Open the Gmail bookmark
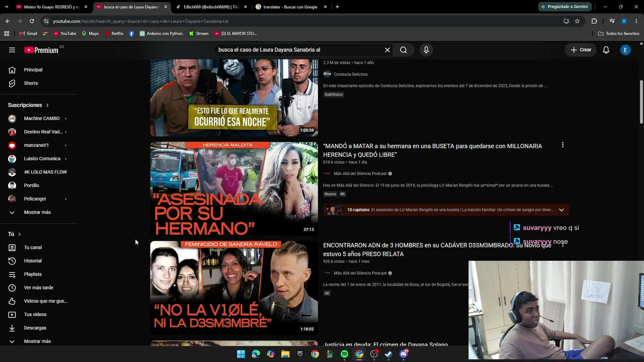The height and width of the screenshot is (362, 644). 28,34
